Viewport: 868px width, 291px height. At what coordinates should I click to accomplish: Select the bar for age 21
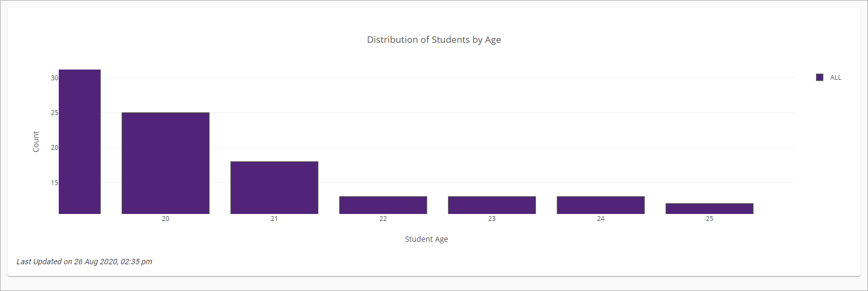tap(275, 188)
